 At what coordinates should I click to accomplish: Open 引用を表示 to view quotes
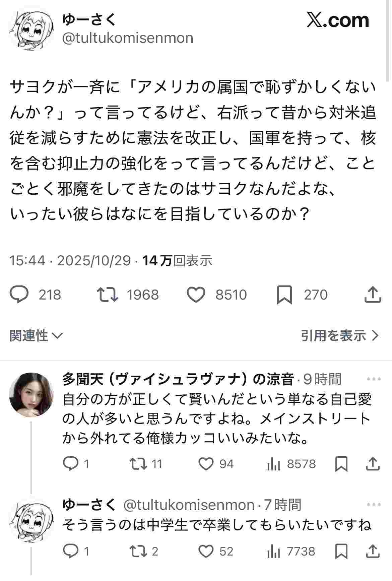[x=339, y=335]
